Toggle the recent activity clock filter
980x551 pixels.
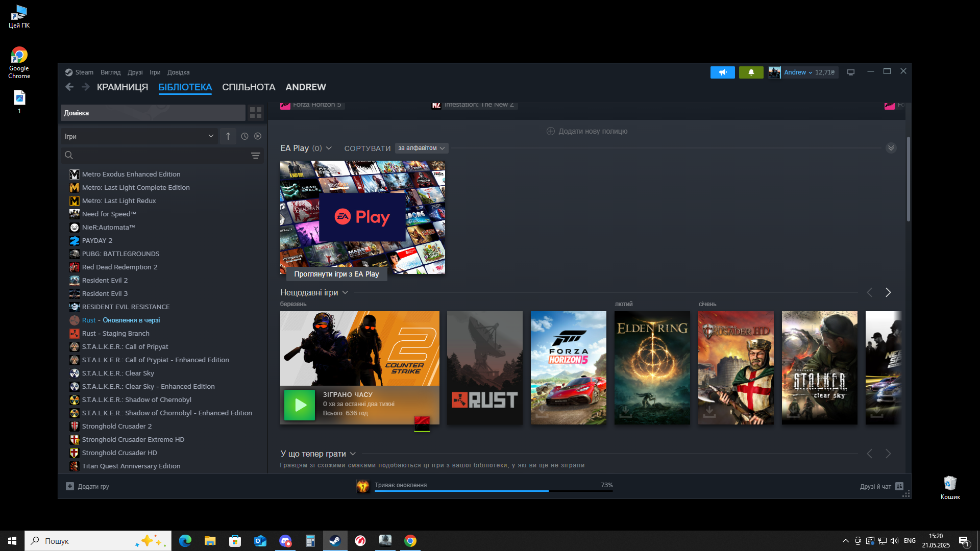point(244,136)
